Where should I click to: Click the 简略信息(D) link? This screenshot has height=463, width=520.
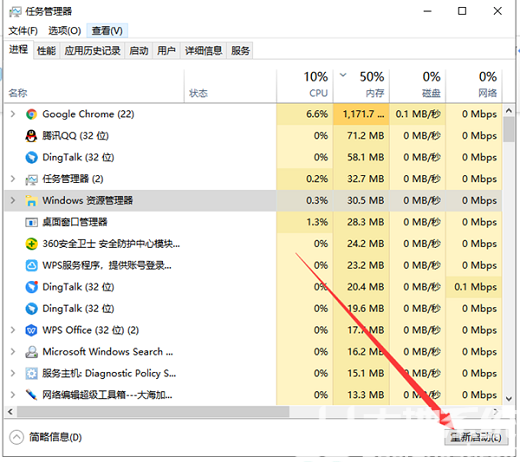55,437
